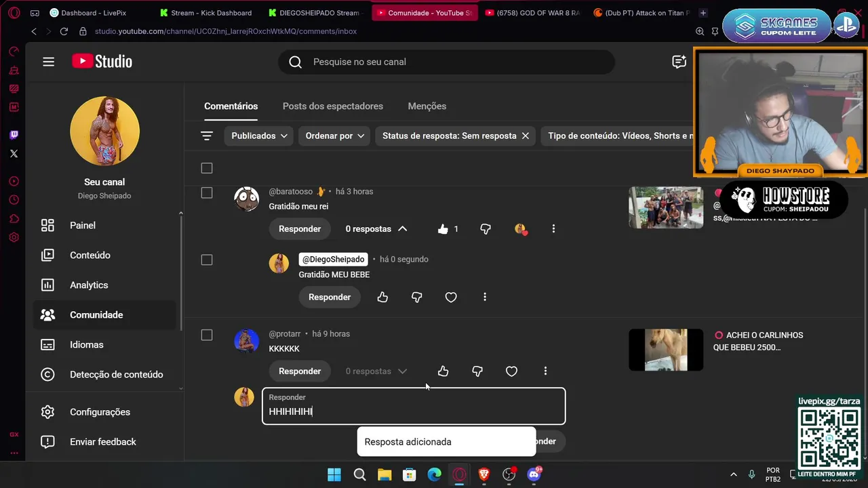This screenshot has width=868, height=488.
Task: Open Analytics in the sidebar
Action: point(104,285)
